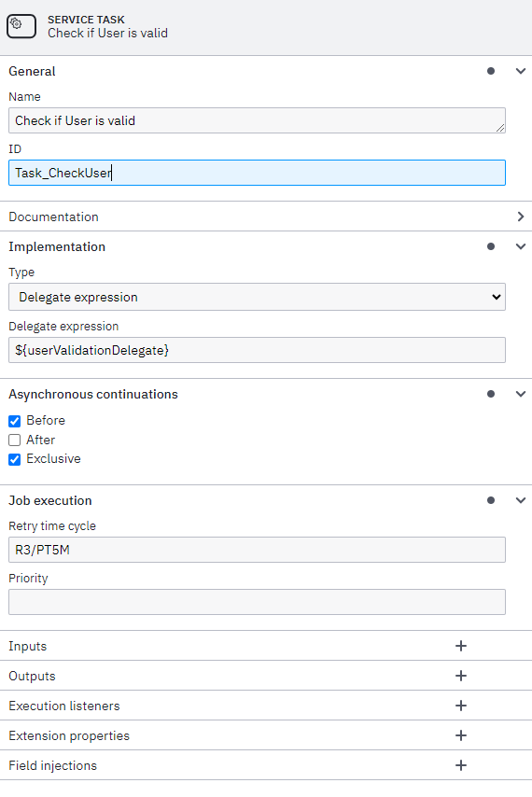Add a new output with plus icon
Screen dimensions: 532x797
pyautogui.click(x=461, y=676)
